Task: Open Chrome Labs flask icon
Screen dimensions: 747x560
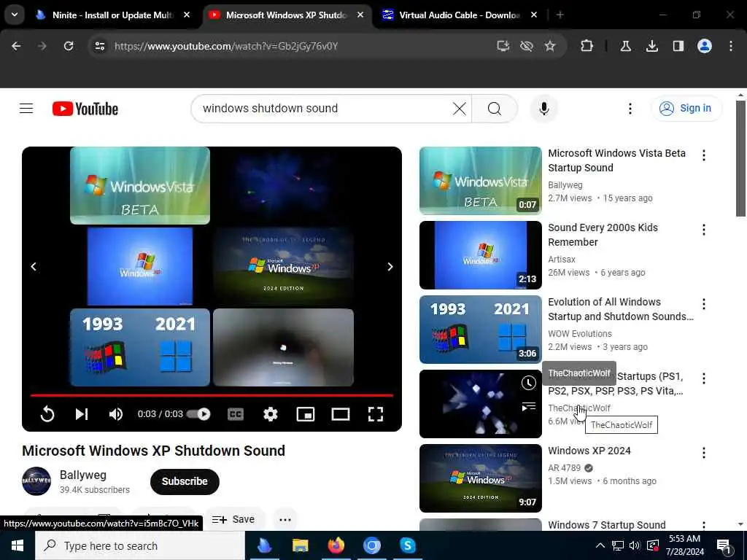Action: [x=625, y=46]
